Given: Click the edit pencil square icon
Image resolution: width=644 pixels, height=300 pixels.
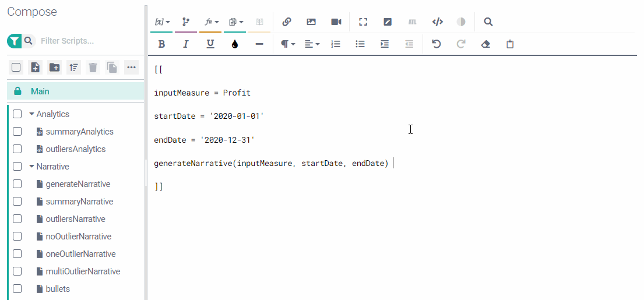Looking at the screenshot, I should (x=388, y=22).
